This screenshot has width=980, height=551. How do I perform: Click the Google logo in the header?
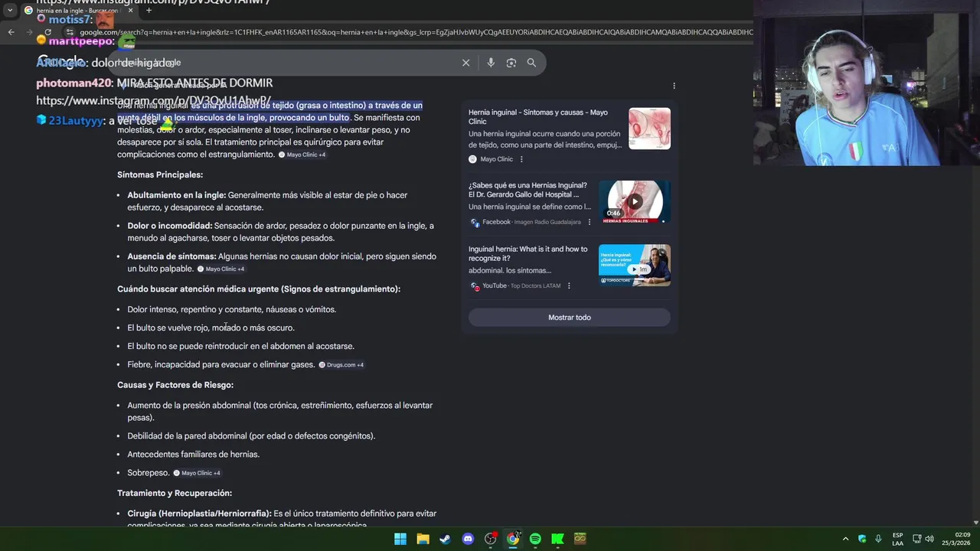point(60,62)
